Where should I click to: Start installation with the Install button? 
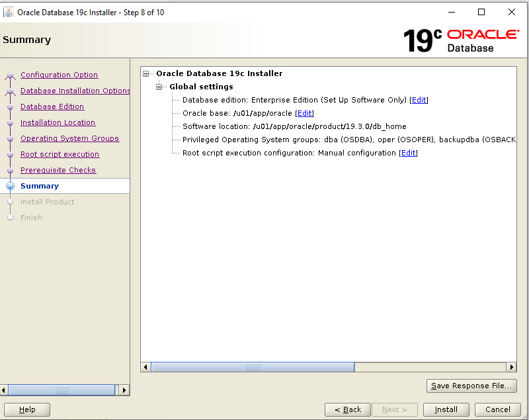[x=446, y=409]
